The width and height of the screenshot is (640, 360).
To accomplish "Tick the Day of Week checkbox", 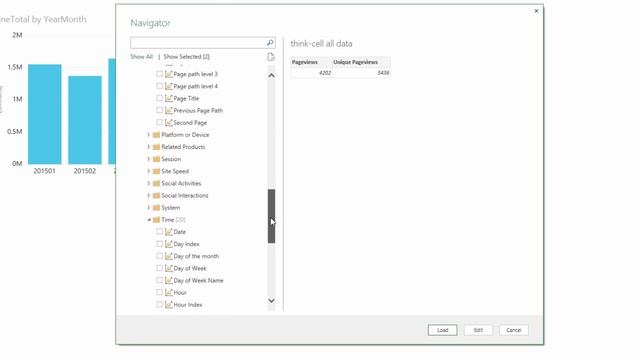I will pyautogui.click(x=160, y=268).
